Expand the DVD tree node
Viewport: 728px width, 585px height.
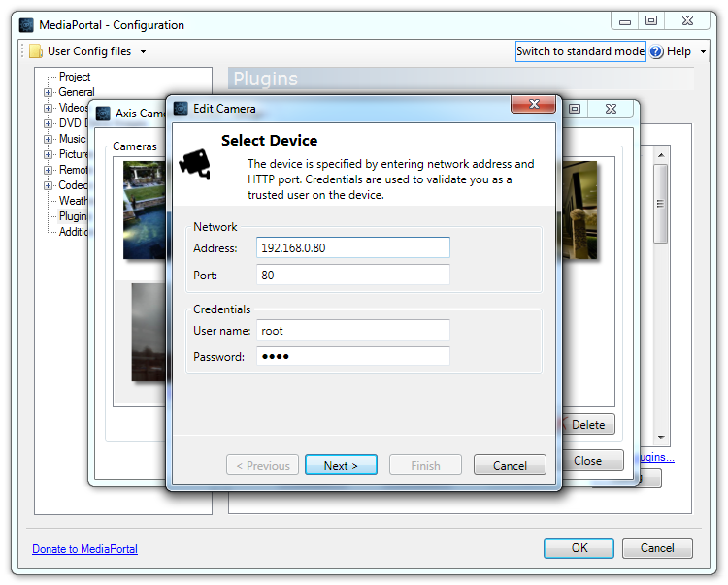(x=48, y=123)
